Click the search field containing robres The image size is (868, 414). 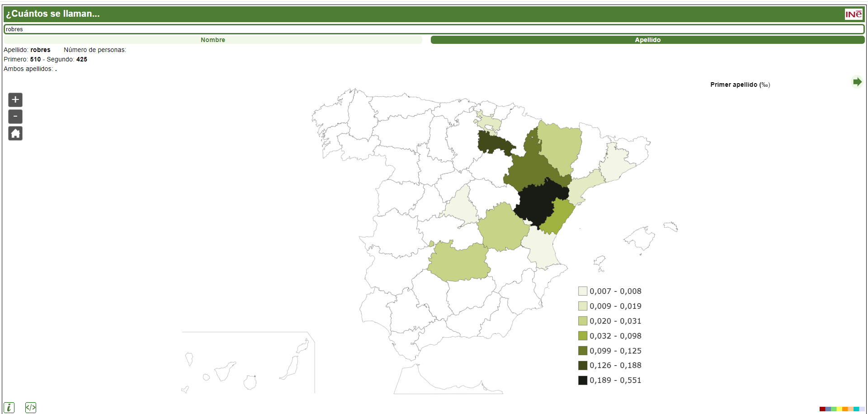(x=434, y=29)
